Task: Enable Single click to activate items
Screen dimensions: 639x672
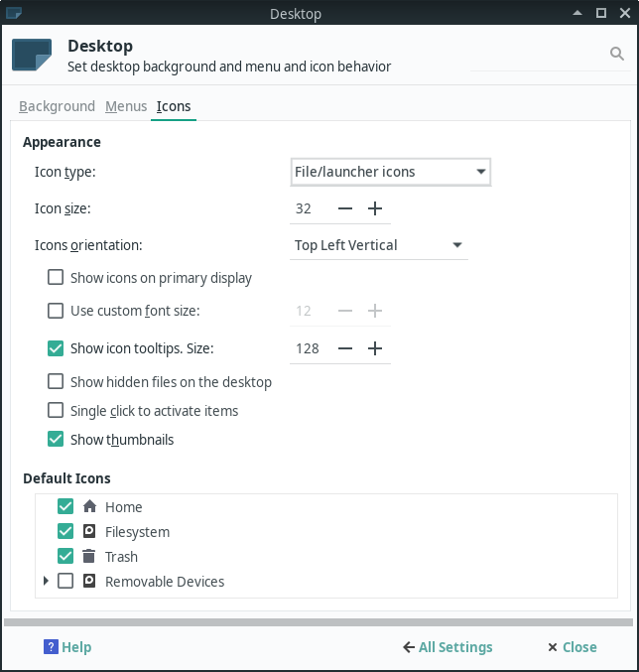Action: pos(57,410)
